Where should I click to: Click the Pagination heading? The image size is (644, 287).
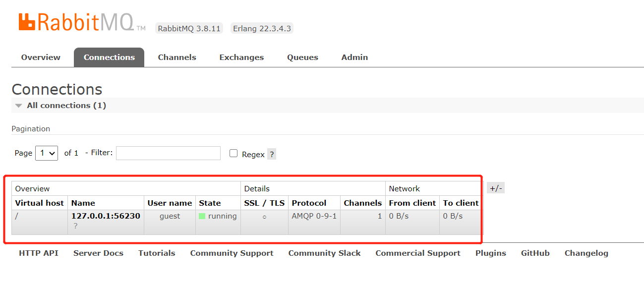point(31,129)
